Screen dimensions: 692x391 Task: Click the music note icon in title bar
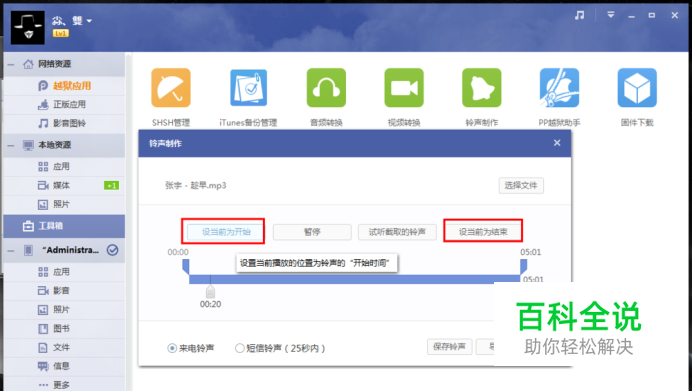click(579, 15)
